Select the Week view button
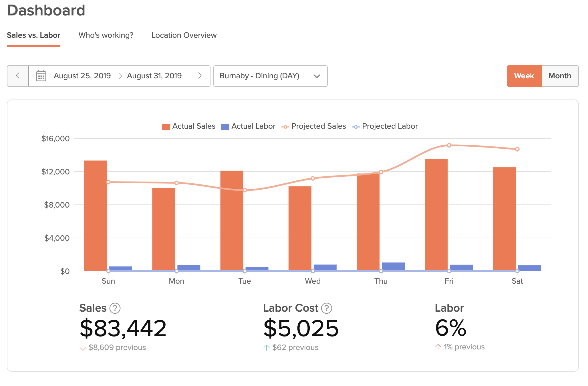The height and width of the screenshot is (386, 588). (x=524, y=76)
